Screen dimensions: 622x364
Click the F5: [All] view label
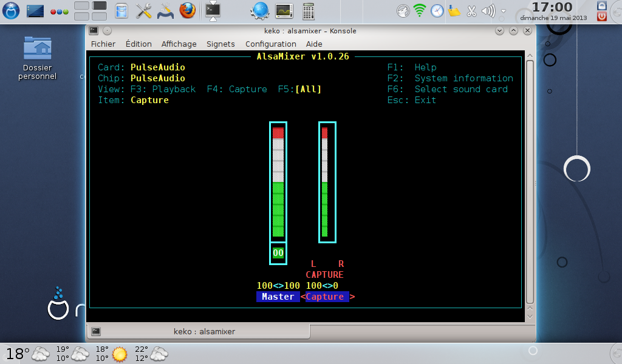click(299, 89)
